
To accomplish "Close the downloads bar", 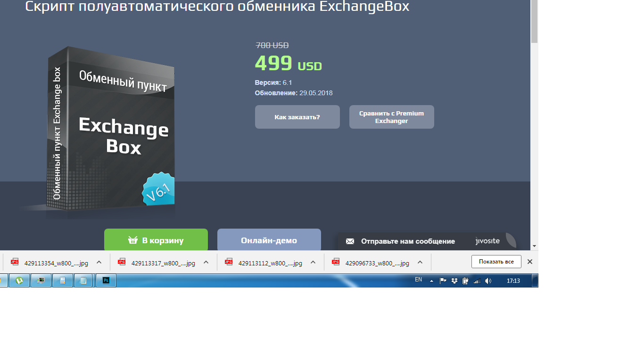I will click(529, 262).
